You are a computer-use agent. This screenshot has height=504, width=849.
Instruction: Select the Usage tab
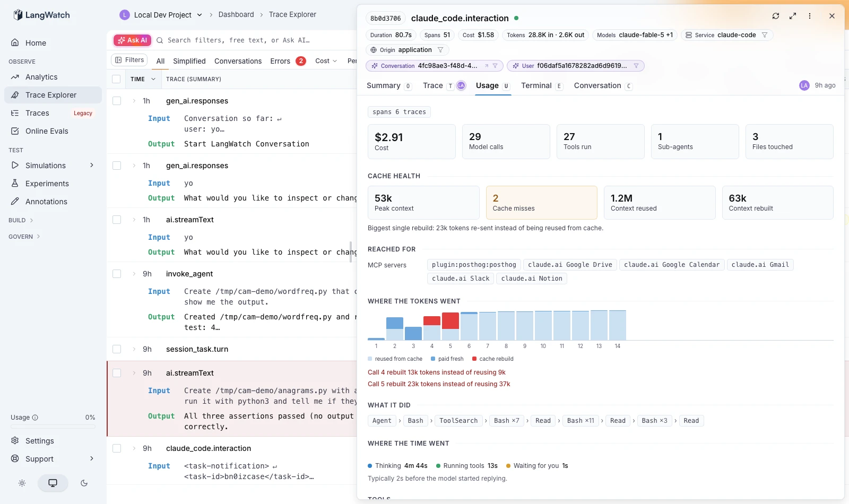[492, 86]
